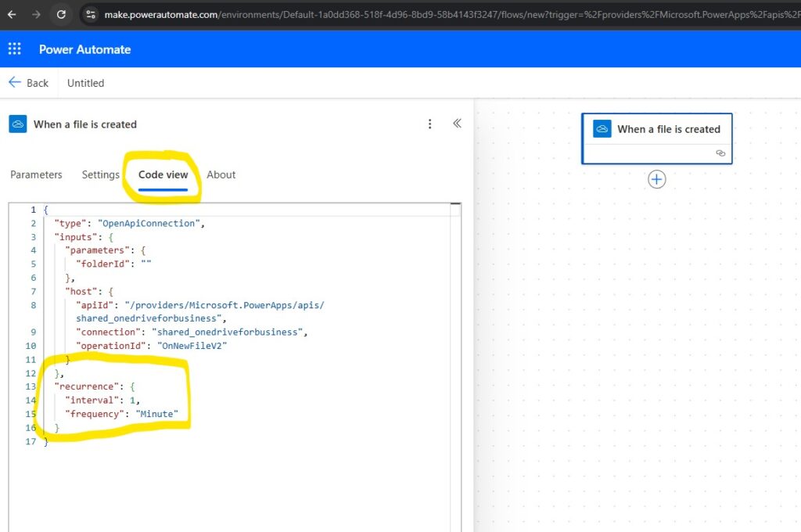Viewport: 801px width, 532px height.
Task: Open the three-dot more options menu
Action: [x=429, y=124]
